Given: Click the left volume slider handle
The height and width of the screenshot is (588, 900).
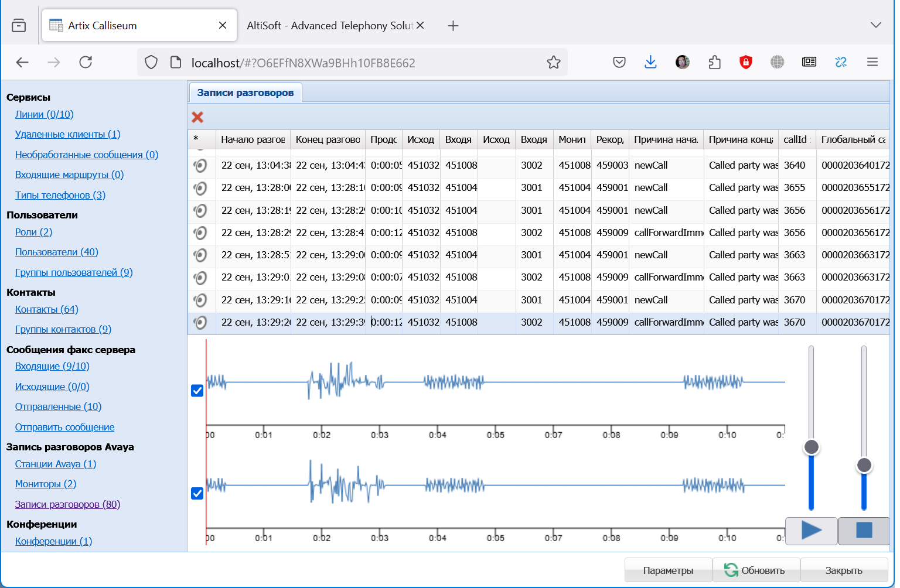Looking at the screenshot, I should 812,447.
